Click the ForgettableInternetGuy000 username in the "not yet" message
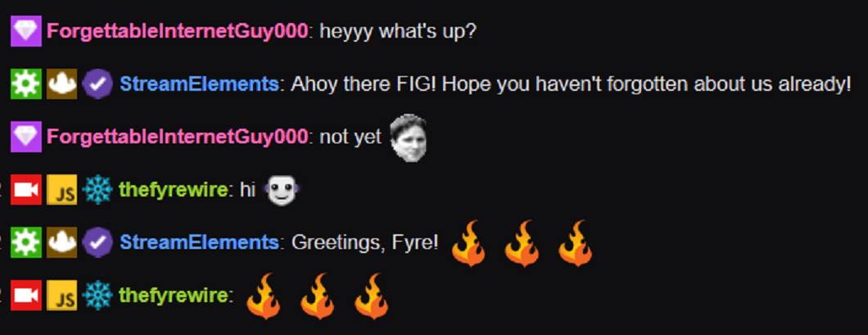The height and width of the screenshot is (335, 868). [177, 137]
